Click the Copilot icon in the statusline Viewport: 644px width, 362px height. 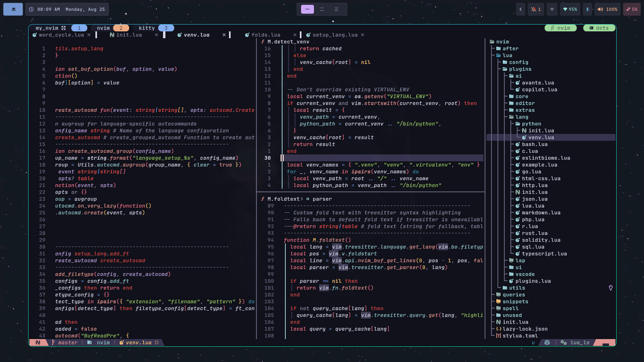(x=547, y=343)
